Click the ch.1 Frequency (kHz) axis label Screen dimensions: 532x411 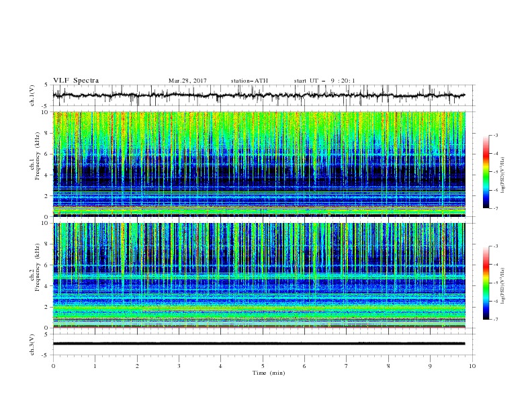35,154
